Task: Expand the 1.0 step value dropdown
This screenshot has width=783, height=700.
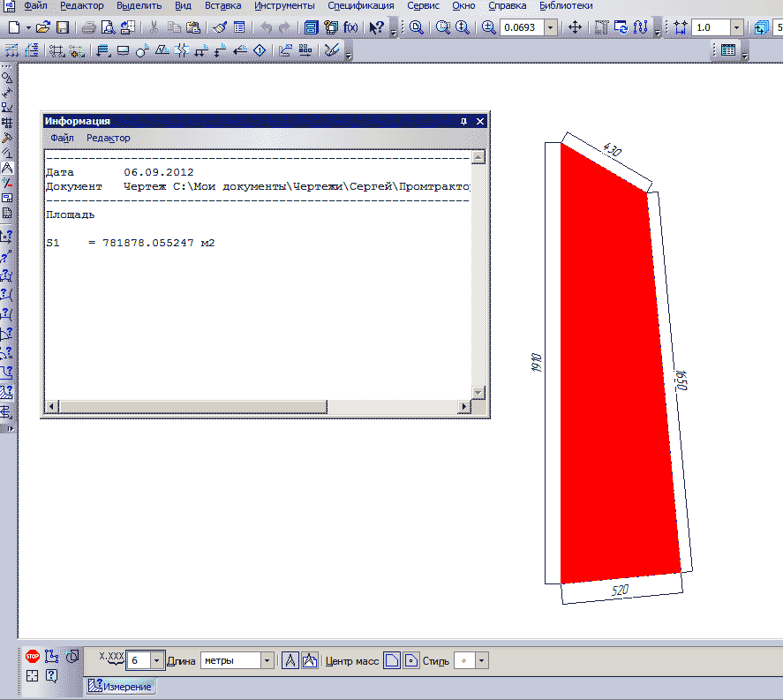Action: coord(736,27)
